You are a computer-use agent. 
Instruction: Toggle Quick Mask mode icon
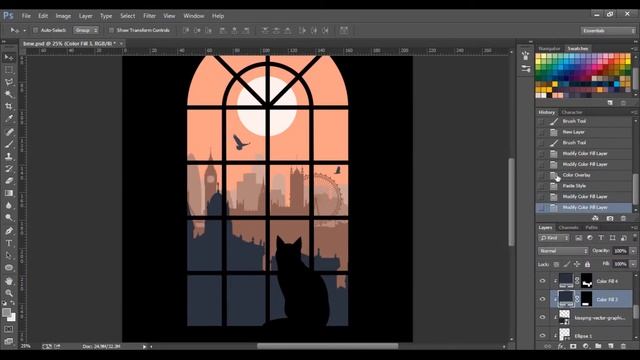(x=9, y=329)
